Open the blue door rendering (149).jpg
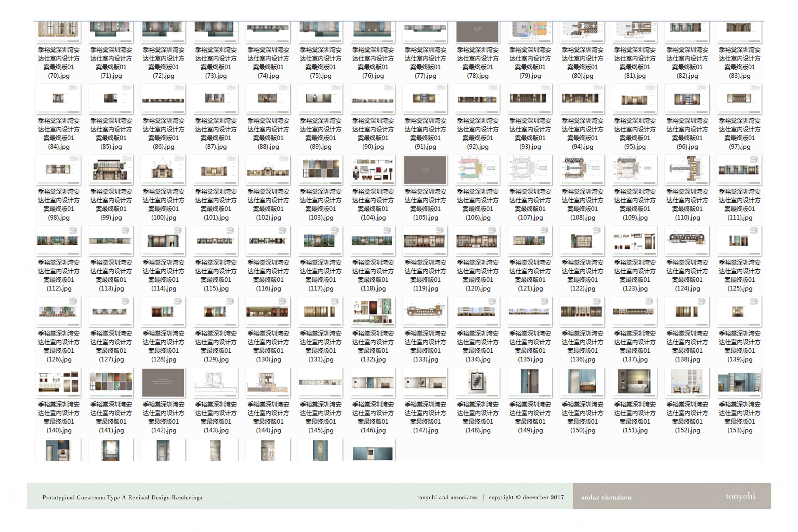The width and height of the screenshot is (798, 532). pyautogui.click(x=530, y=382)
